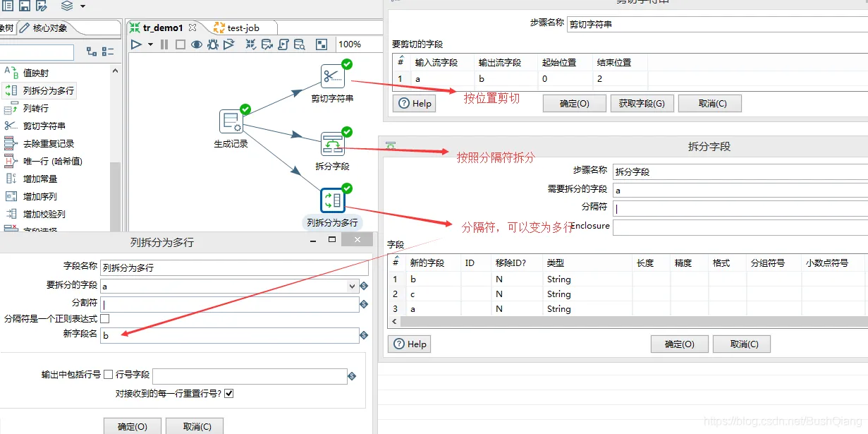
Task: Open the run options dropdown arrow
Action: click(x=150, y=44)
